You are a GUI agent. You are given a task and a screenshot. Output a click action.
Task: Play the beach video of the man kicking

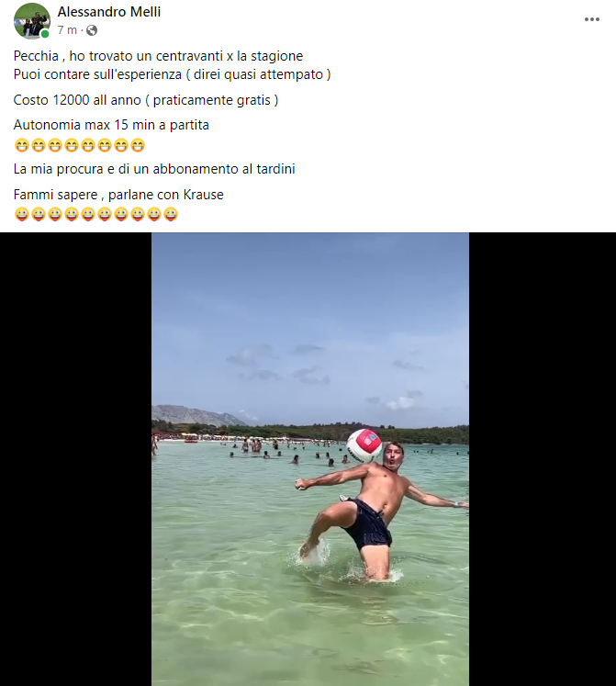click(310, 459)
